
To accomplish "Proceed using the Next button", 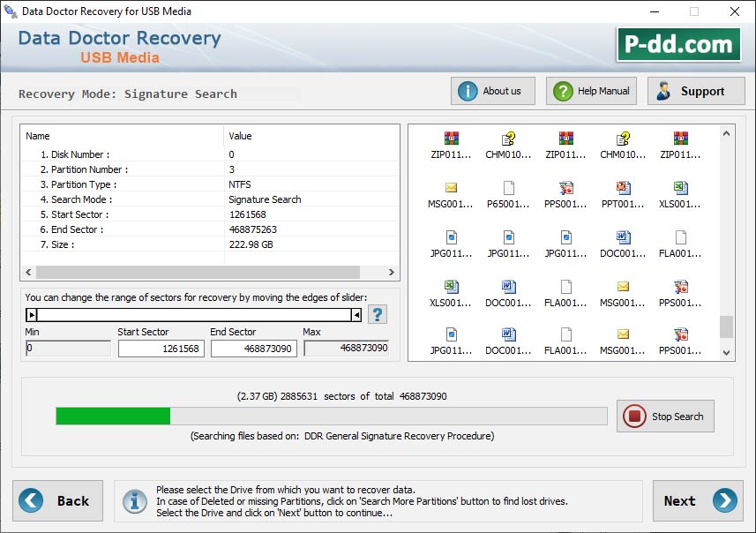I will pyautogui.click(x=697, y=500).
